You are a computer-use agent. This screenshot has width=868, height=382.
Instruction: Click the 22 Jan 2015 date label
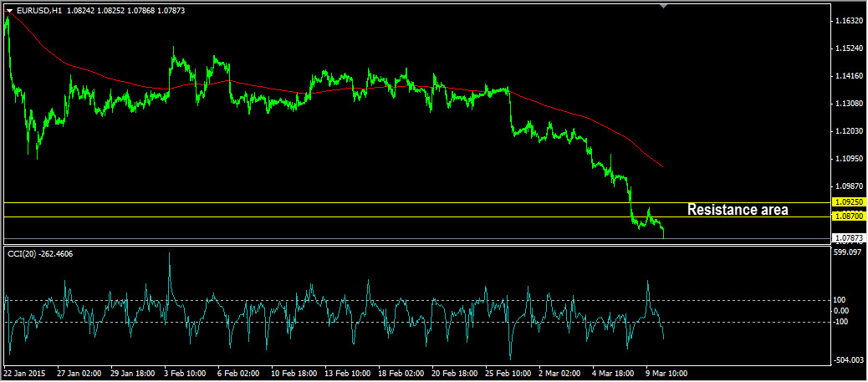point(25,373)
